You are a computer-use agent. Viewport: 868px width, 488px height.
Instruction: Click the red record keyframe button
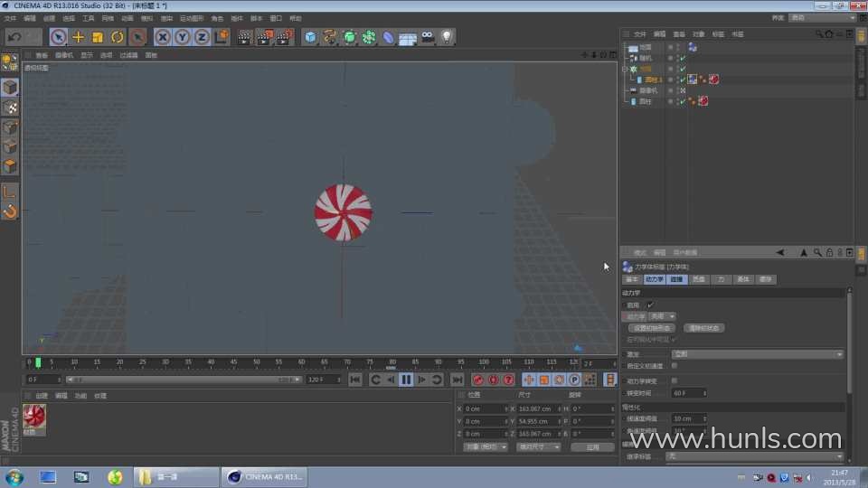[x=478, y=380]
